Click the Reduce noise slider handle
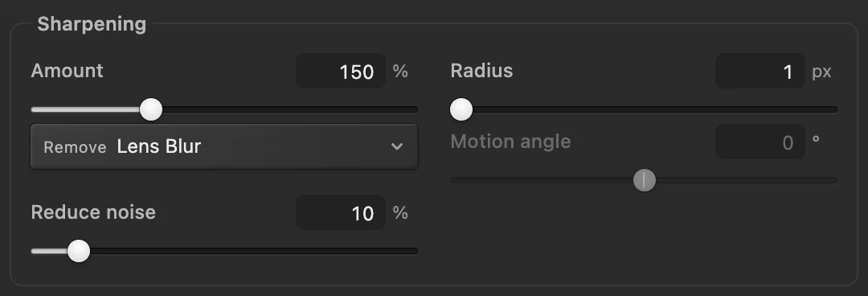The image size is (868, 296). 79,250
